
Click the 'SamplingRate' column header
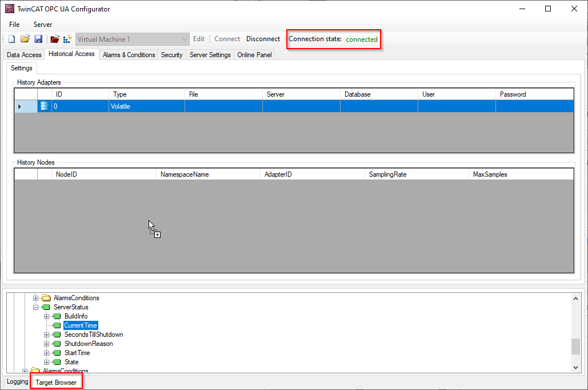(417, 174)
